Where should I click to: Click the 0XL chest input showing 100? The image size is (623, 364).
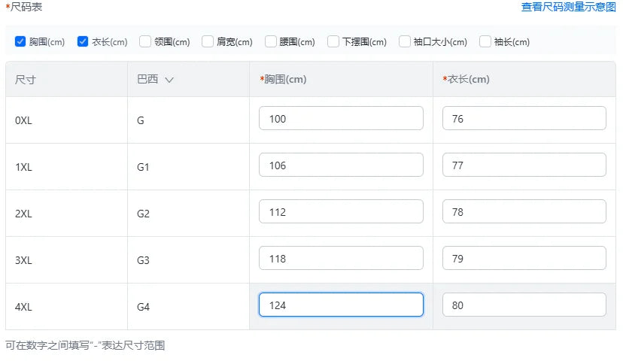coord(341,119)
